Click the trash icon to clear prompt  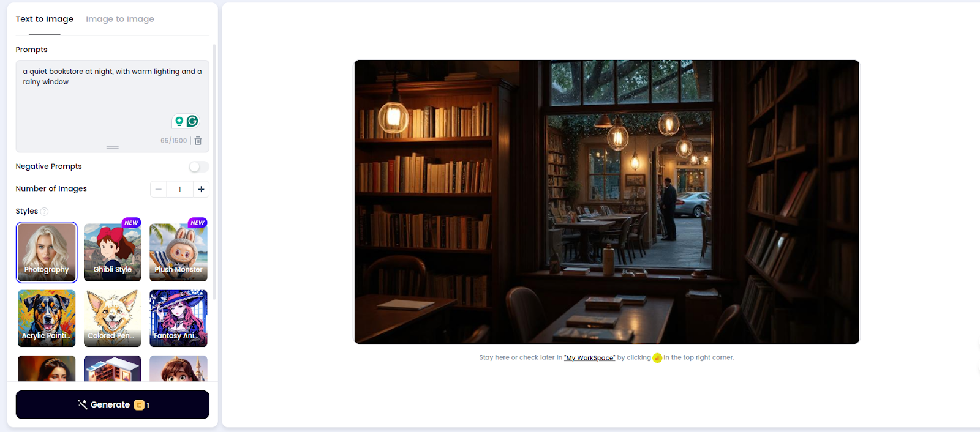point(198,141)
